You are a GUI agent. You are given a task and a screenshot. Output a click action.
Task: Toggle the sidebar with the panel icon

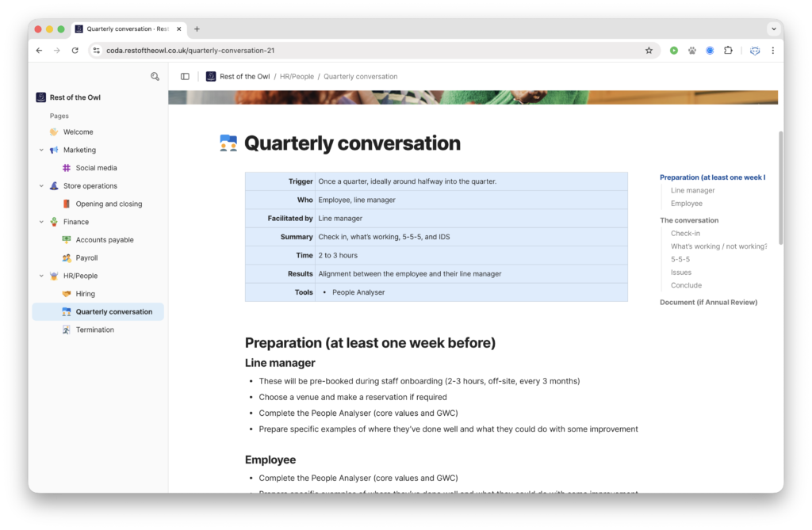pos(185,76)
